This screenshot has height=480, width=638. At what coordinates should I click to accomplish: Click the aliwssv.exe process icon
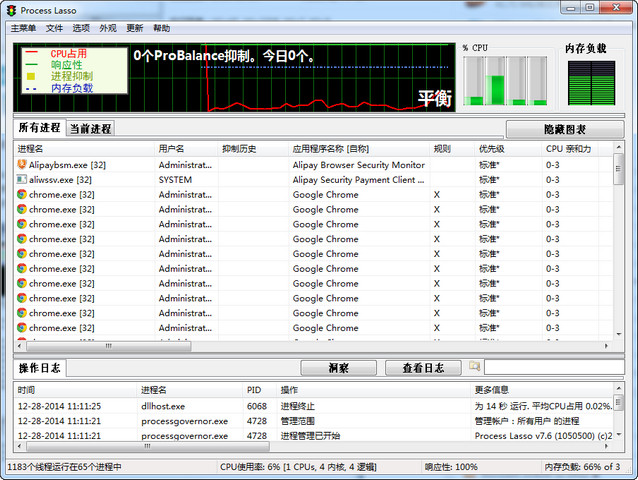[x=22, y=180]
